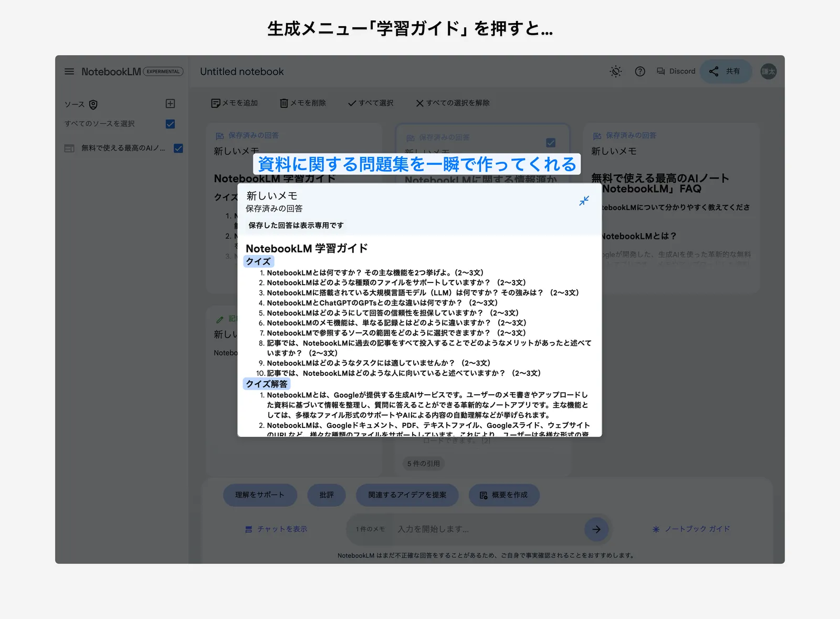The image size is (840, 619).
Task: Click the NotebookLM 学習ガイド title in the popup
Action: click(x=307, y=248)
